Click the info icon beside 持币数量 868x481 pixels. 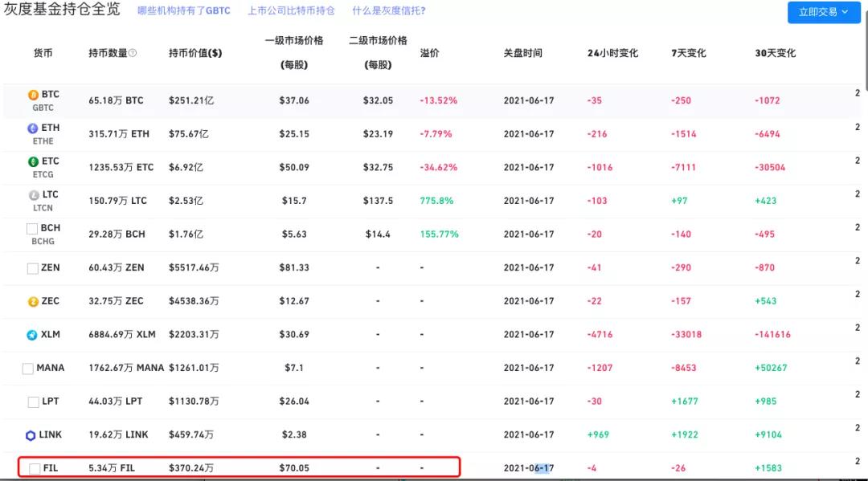133,53
